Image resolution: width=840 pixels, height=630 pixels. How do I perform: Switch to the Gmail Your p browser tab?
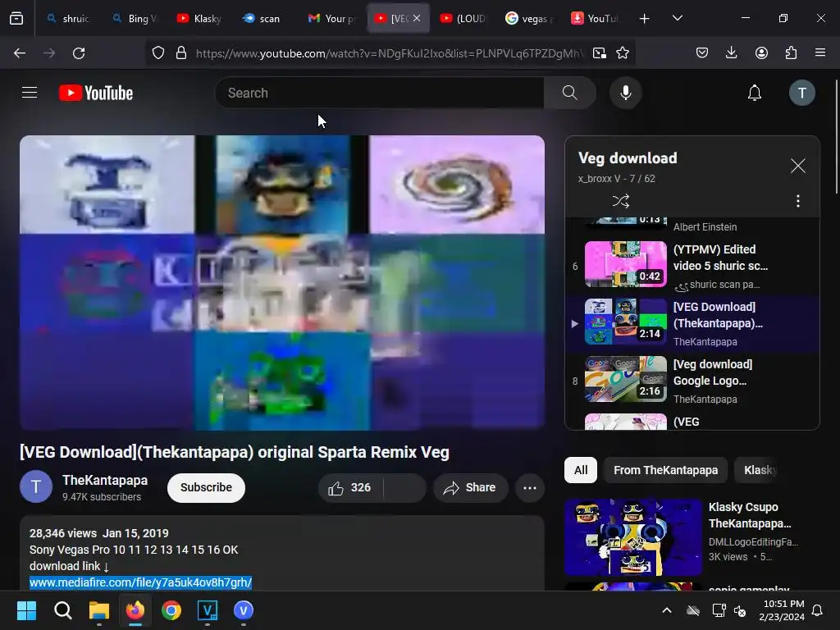331,18
